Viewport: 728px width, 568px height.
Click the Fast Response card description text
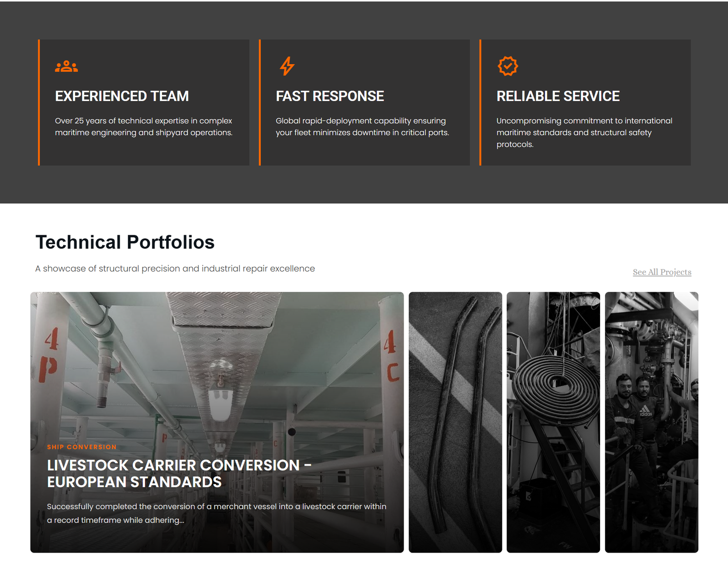[x=362, y=127]
